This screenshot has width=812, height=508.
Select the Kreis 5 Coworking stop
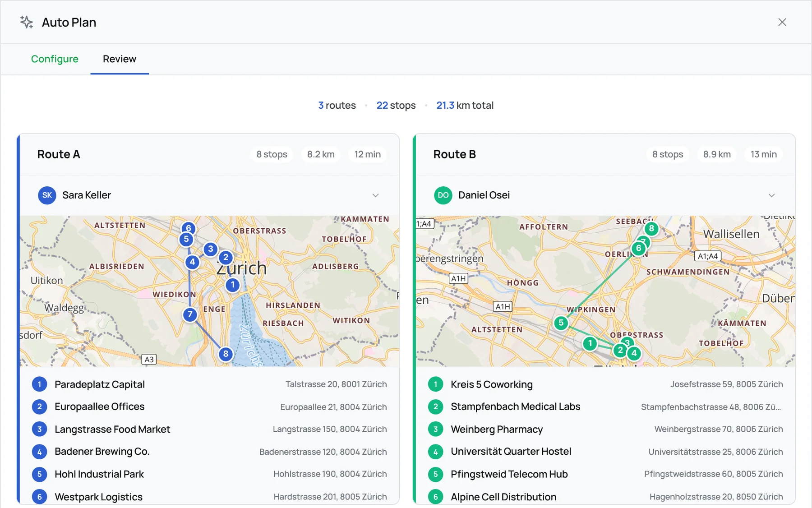605,384
